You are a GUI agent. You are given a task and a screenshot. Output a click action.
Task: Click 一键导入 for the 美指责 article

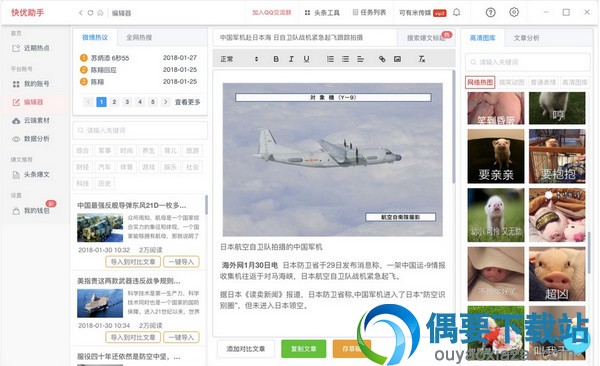tap(181, 337)
